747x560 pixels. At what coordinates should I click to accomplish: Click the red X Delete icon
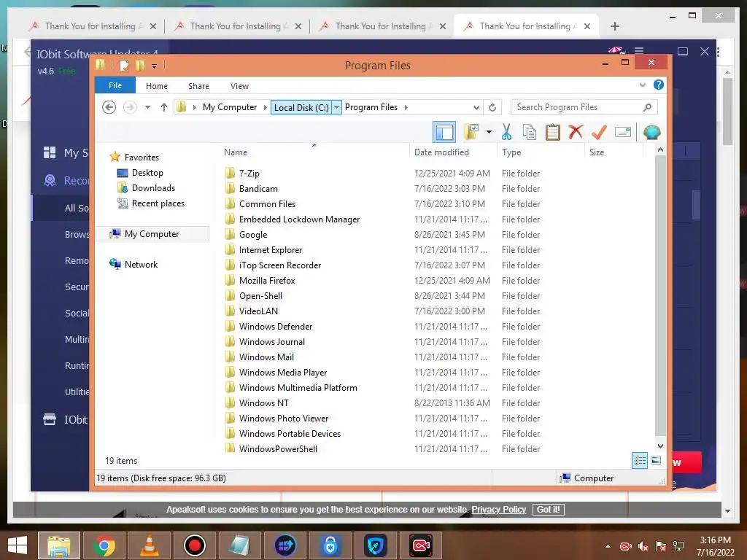(576, 131)
